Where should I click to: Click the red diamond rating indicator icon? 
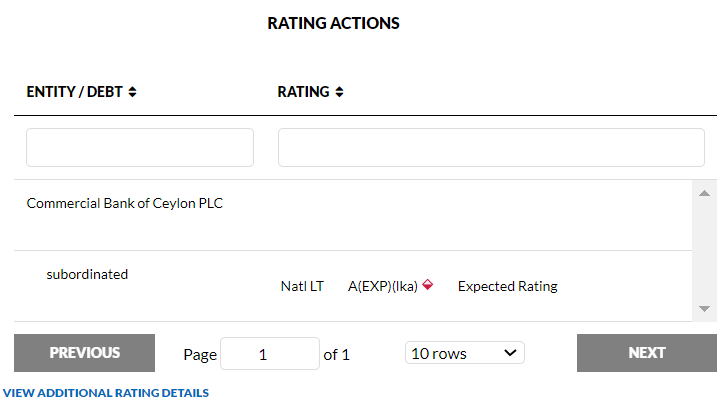coord(428,286)
